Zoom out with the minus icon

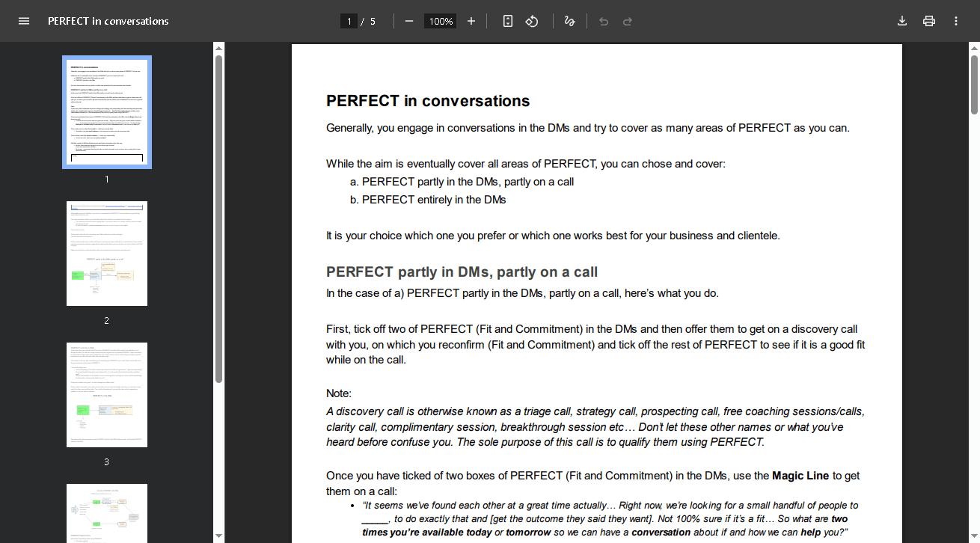(x=409, y=21)
